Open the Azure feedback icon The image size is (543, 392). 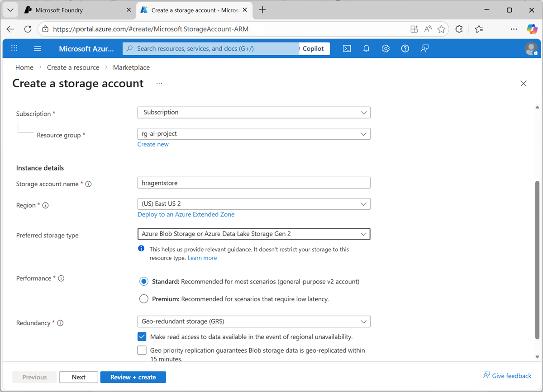(x=424, y=48)
